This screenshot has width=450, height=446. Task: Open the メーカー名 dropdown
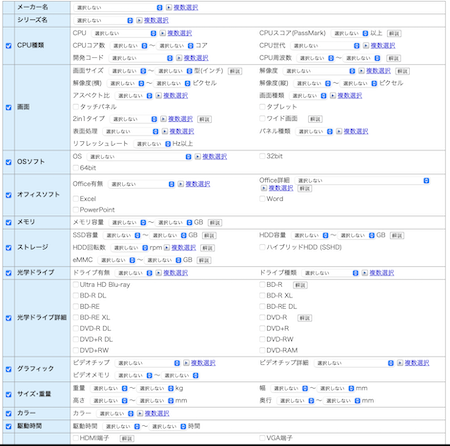(x=118, y=7)
